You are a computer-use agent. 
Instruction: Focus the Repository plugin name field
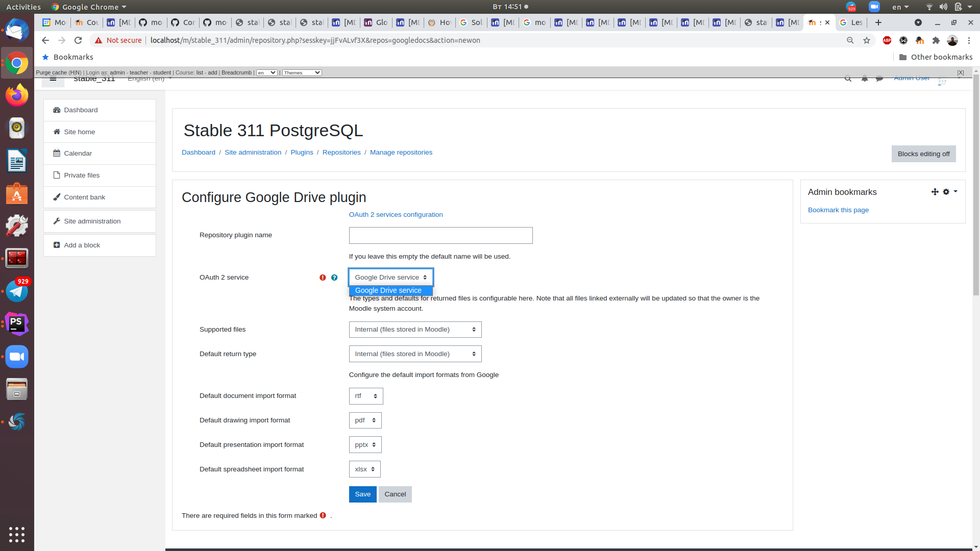tap(440, 236)
